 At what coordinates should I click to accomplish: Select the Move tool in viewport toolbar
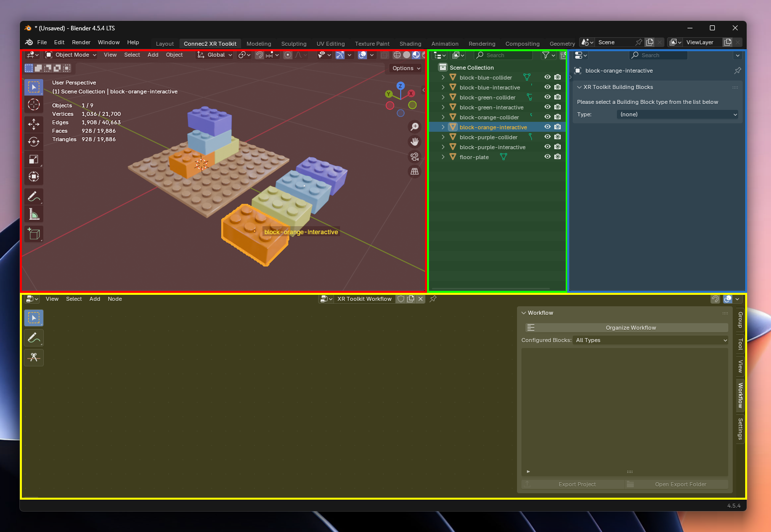click(x=34, y=124)
